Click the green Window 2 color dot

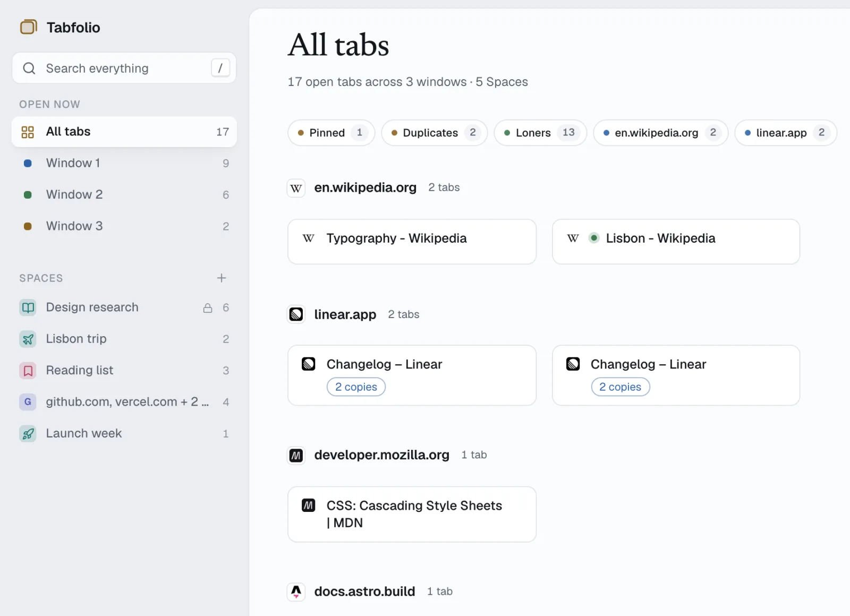28,195
